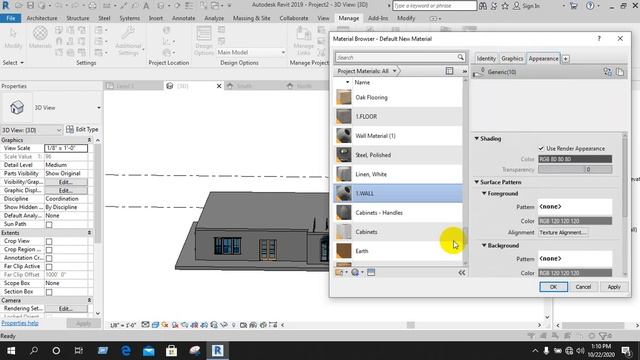
Task: Click the Cancel button in Material Browser
Action: [583, 287]
